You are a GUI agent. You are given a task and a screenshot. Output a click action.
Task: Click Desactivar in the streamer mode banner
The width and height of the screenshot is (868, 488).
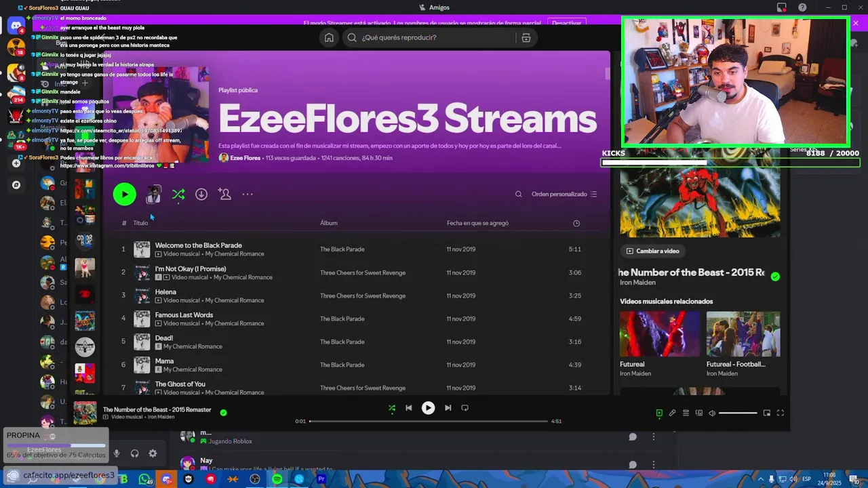[x=567, y=23]
